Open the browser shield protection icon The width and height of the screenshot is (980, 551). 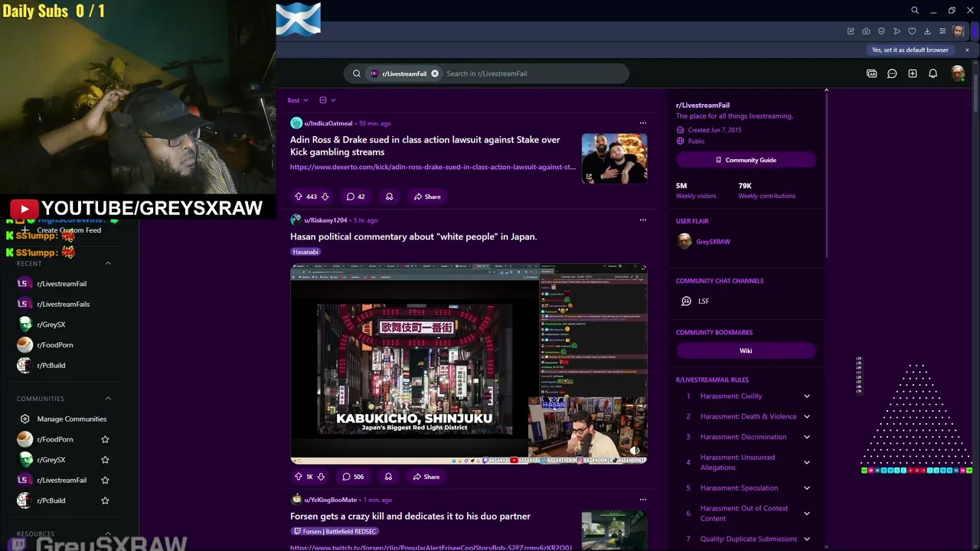[881, 31]
